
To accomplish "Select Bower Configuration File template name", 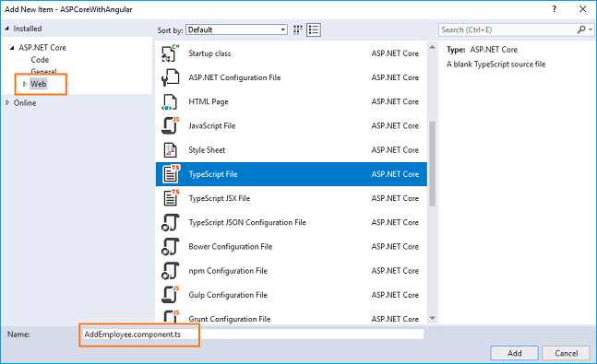I will click(x=231, y=246).
